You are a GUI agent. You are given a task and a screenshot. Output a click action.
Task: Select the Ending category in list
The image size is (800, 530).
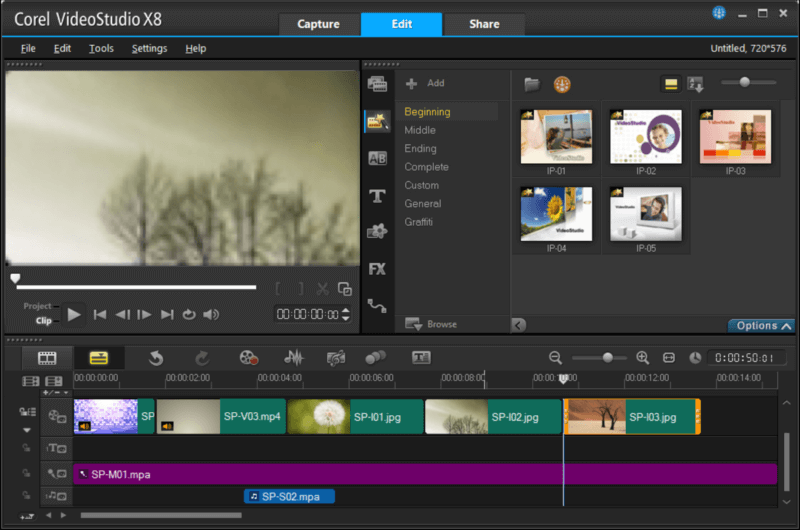420,149
